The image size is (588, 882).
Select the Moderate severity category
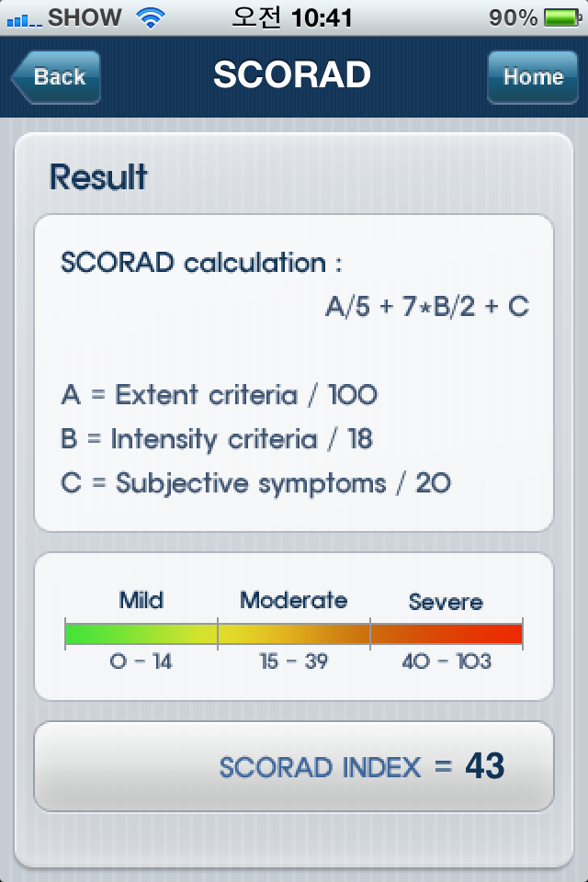[293, 600]
